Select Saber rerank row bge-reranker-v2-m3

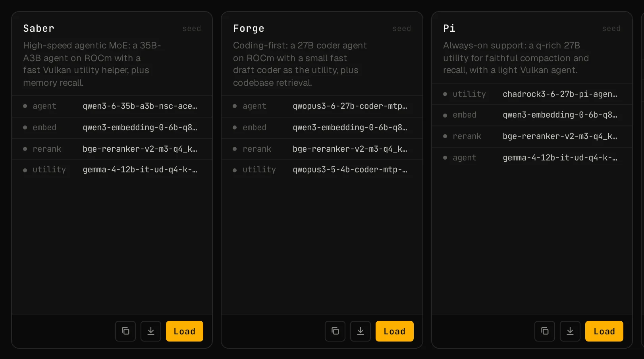coord(112,149)
